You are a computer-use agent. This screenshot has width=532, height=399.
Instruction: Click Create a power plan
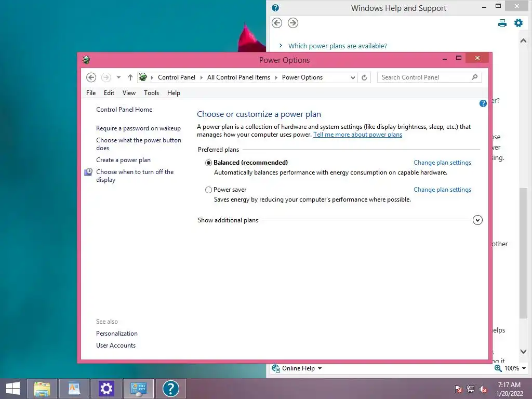click(x=123, y=160)
